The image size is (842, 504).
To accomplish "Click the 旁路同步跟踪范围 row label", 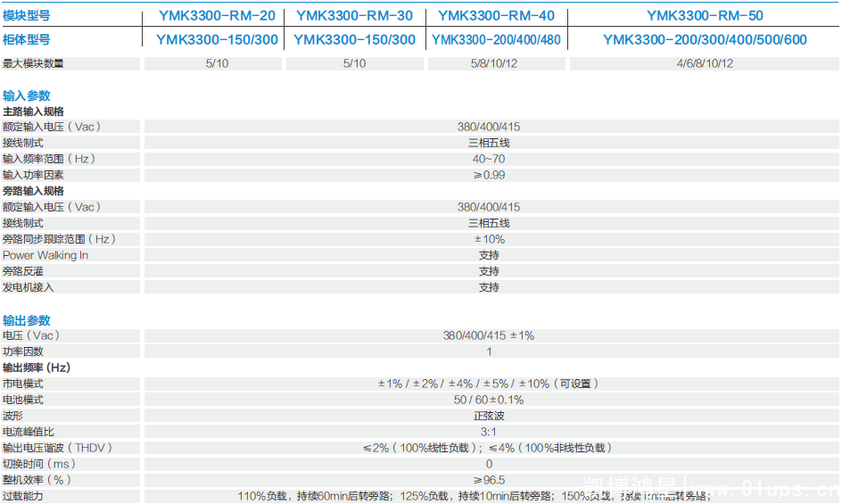I will pos(60,239).
